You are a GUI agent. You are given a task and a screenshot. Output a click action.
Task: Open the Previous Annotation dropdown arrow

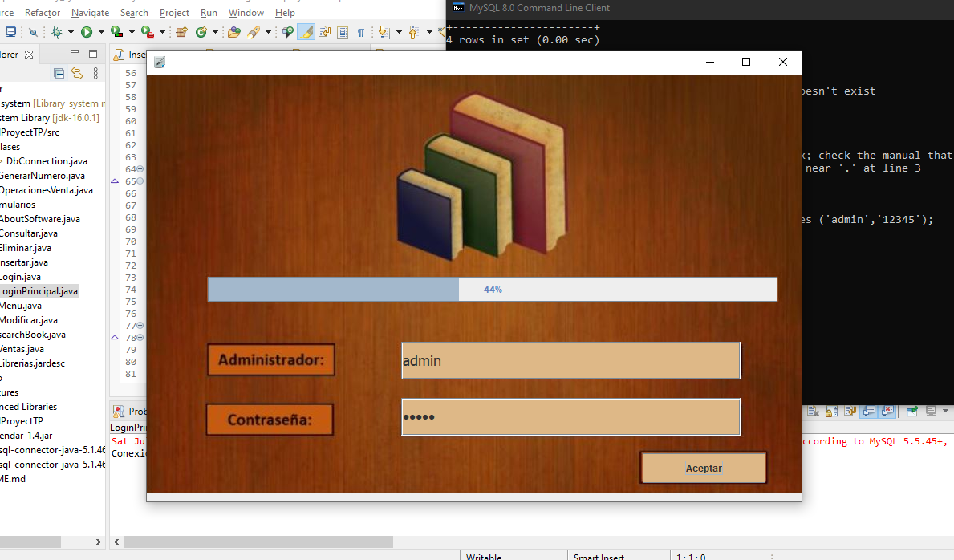pyautogui.click(x=429, y=31)
